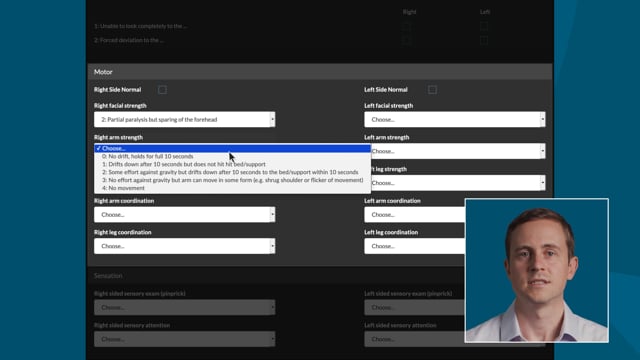Click the 'Right leg coordination' label
640x360 pixels.
click(x=122, y=232)
